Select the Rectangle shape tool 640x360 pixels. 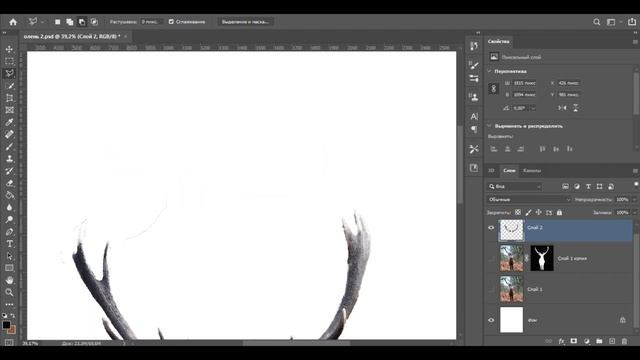(9, 268)
